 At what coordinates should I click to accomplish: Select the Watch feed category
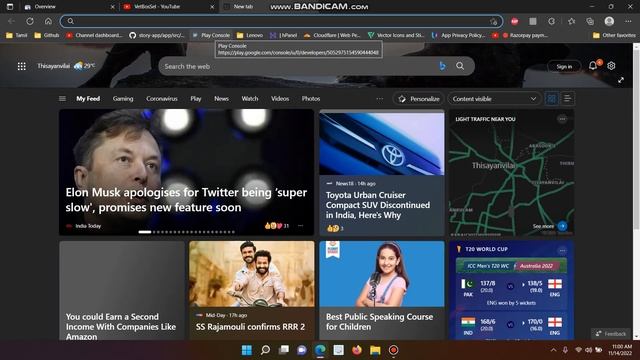pos(250,98)
